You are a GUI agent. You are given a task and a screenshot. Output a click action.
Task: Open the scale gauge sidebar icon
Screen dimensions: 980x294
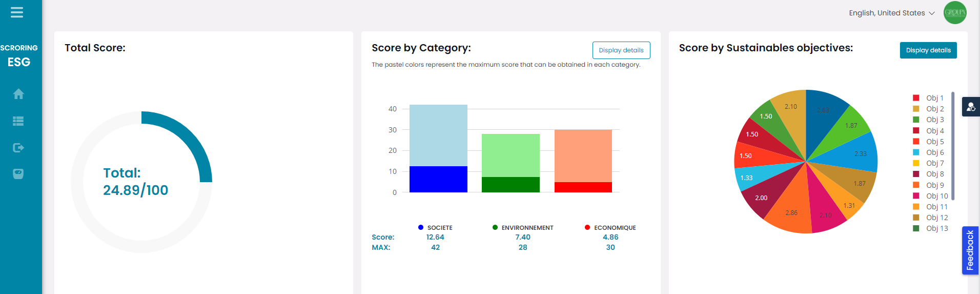(x=18, y=174)
